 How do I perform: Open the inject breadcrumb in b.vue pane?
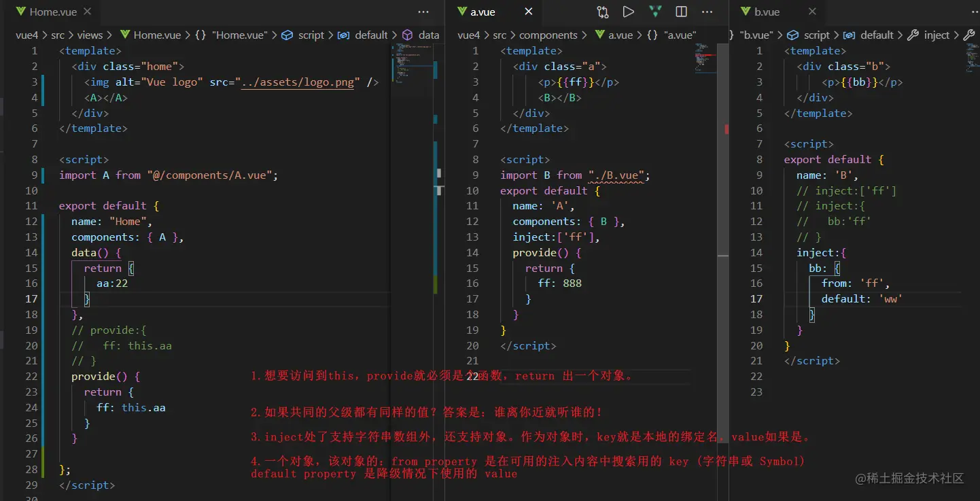(929, 35)
